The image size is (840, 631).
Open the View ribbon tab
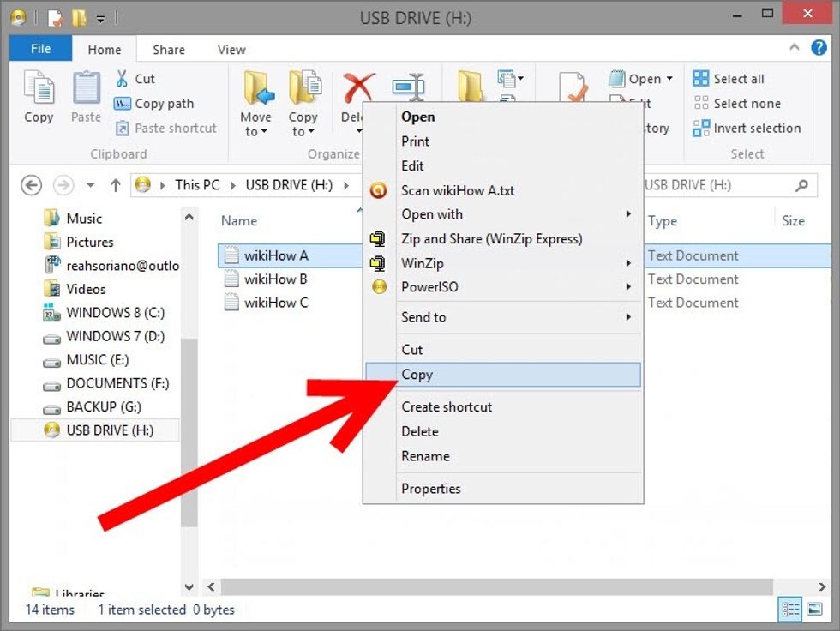click(231, 50)
